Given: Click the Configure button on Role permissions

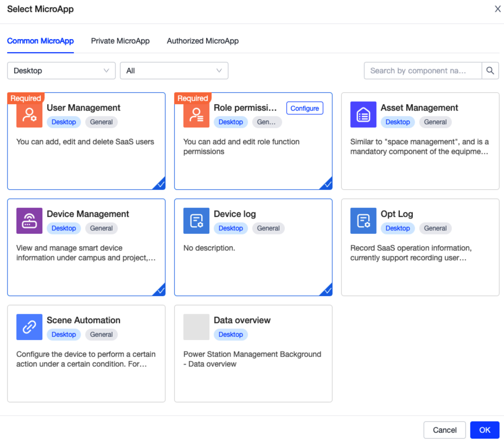Looking at the screenshot, I should [304, 108].
